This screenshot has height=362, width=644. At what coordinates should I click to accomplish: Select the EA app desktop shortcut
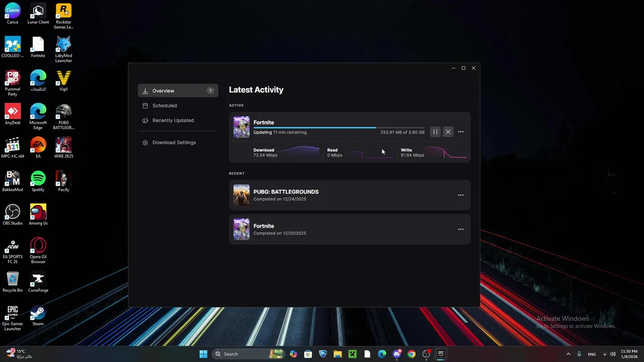(38, 148)
